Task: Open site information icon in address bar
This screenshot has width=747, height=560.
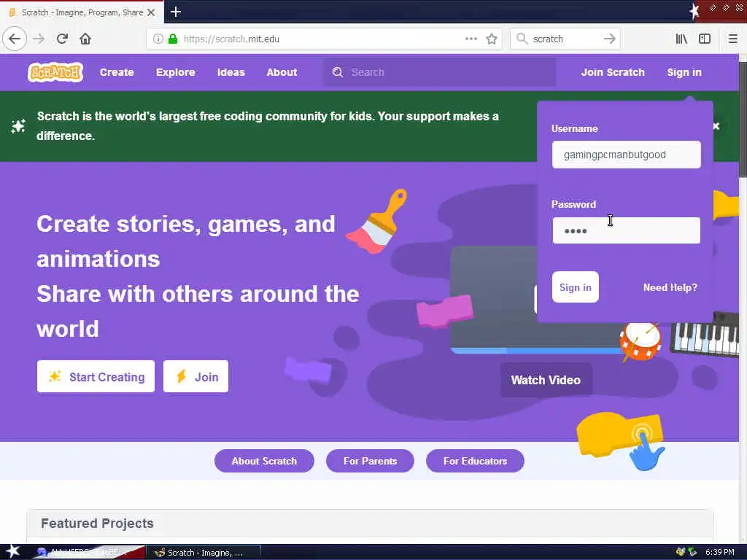Action: (158, 39)
